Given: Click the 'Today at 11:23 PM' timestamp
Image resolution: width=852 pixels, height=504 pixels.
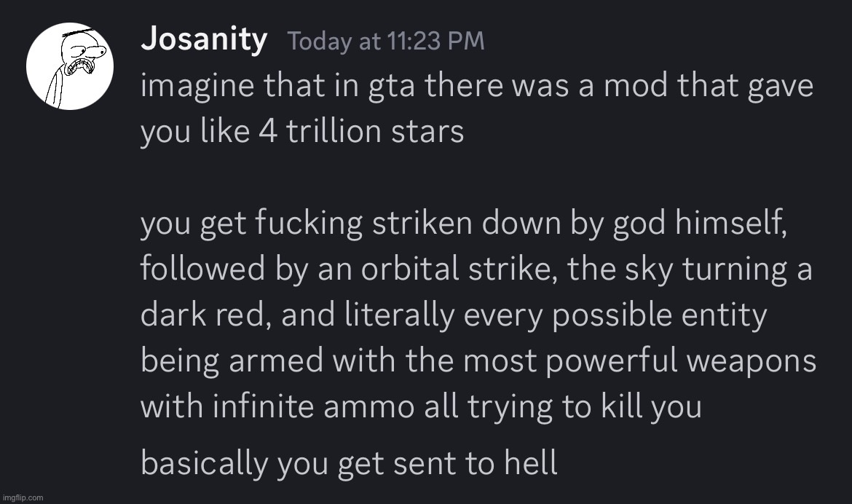Looking at the screenshot, I should (x=386, y=42).
